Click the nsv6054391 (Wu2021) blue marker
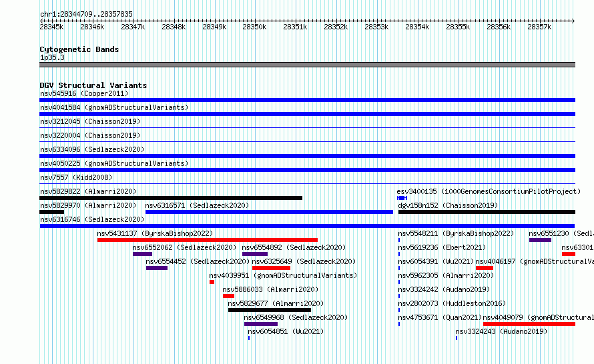The width and height of the screenshot is (594, 364). point(399,268)
